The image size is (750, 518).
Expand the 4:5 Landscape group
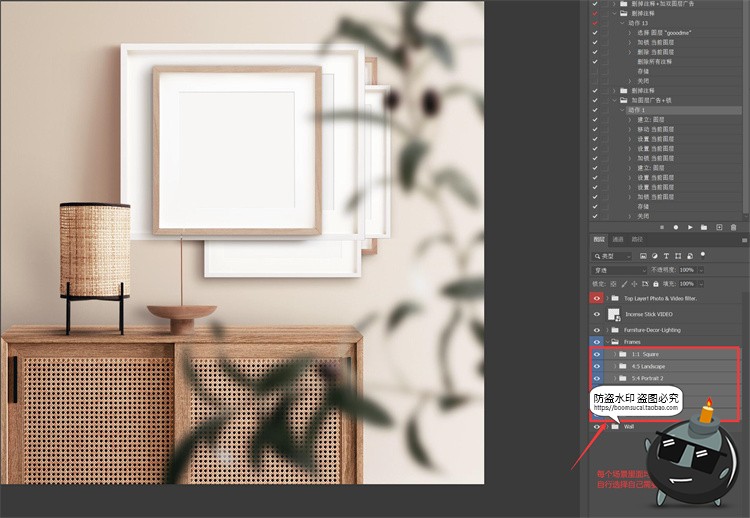615,366
